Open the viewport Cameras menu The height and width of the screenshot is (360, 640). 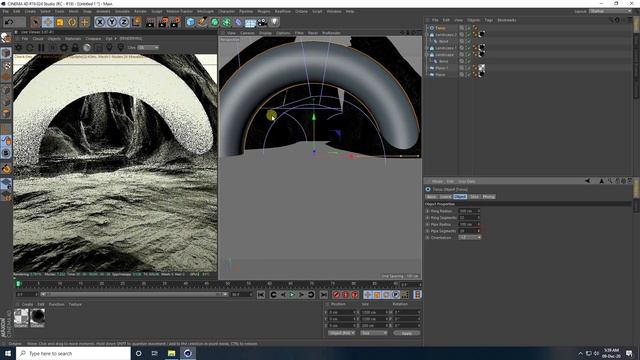(x=247, y=33)
